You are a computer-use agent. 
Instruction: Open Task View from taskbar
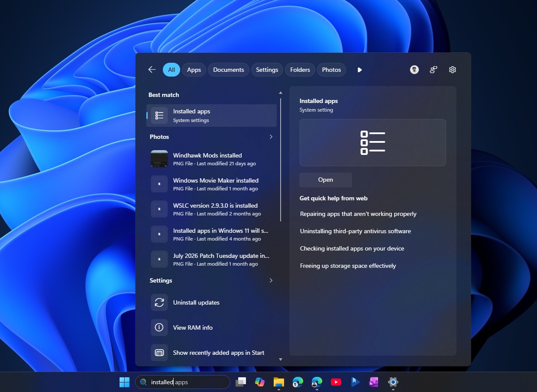click(x=241, y=382)
